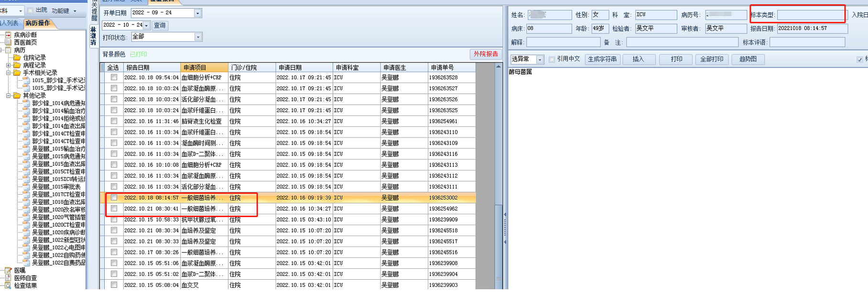Open document 吴登鹏_1020疾病诊断
Image resolution: width=868 pixels, height=305 pixels.
click(59, 232)
